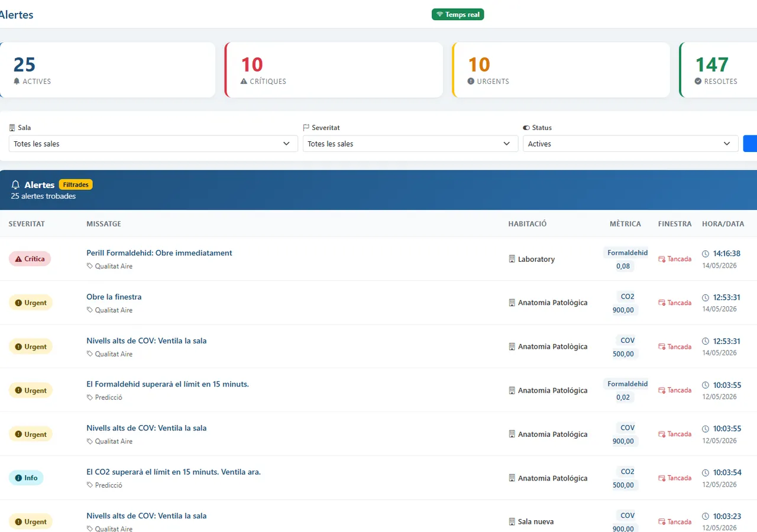Click the Tancada window icon in Sala nueva row
This screenshot has height=532, width=757.
coord(662,522)
